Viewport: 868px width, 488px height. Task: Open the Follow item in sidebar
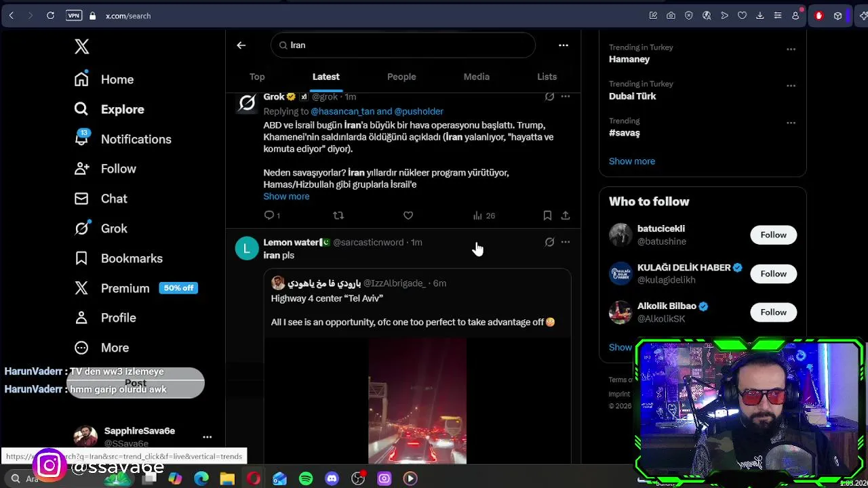pyautogui.click(x=105, y=169)
